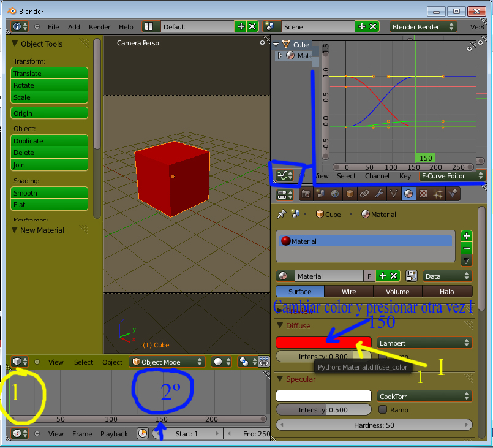Unlink the Material datablock with X
This screenshot has width=493, height=448.
point(394,276)
